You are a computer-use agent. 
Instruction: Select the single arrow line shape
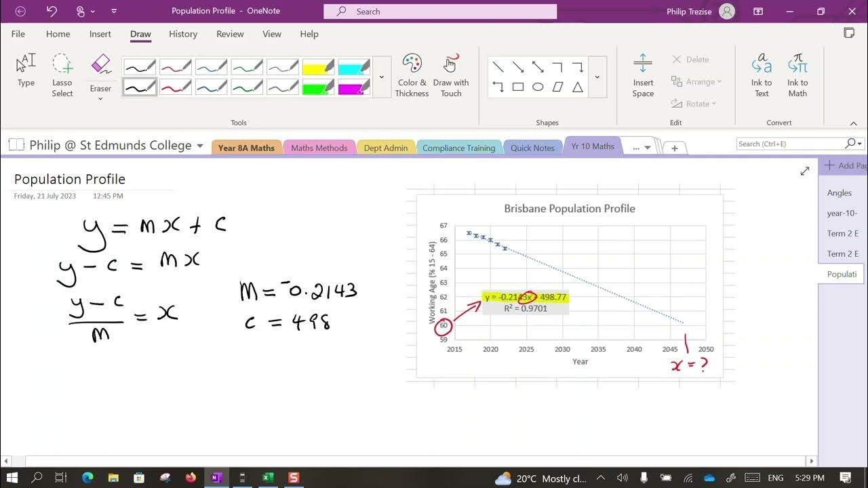[x=518, y=67]
